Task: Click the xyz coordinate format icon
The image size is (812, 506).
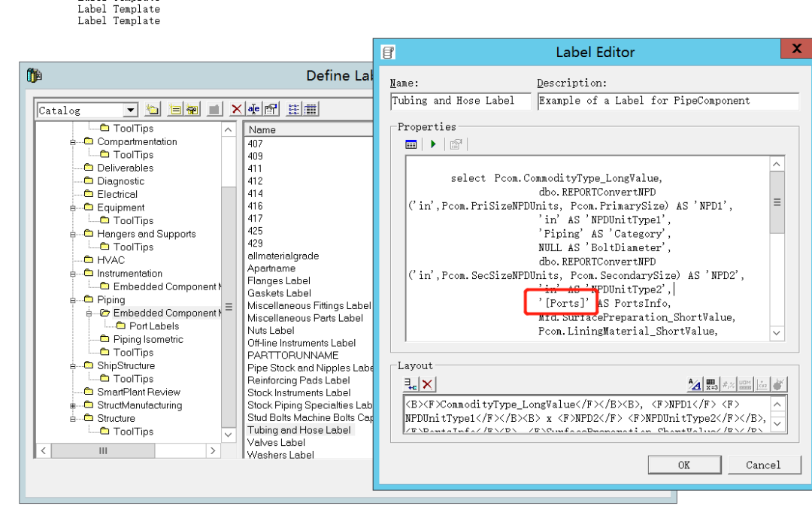Action: pyautogui.click(x=762, y=384)
